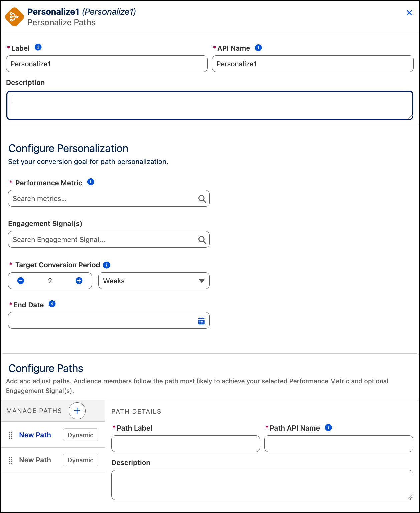The width and height of the screenshot is (420, 513).
Task: Select the first New Path item
Action: click(x=35, y=435)
